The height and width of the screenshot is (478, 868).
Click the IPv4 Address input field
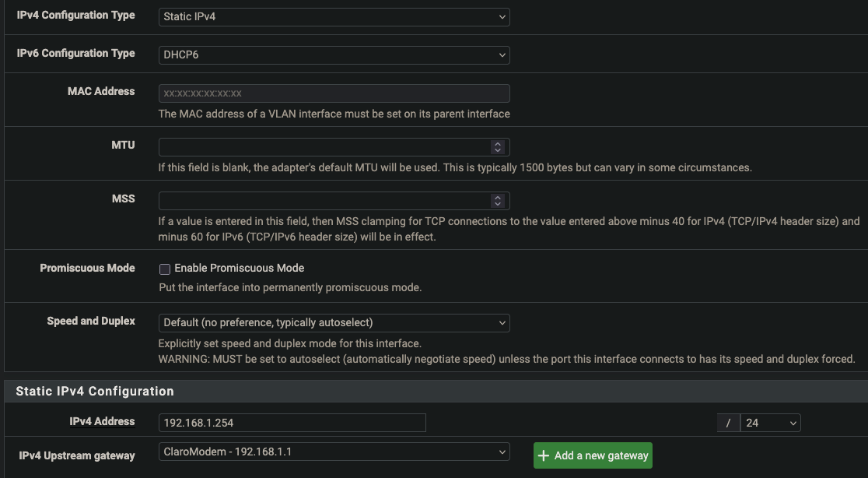click(x=292, y=423)
